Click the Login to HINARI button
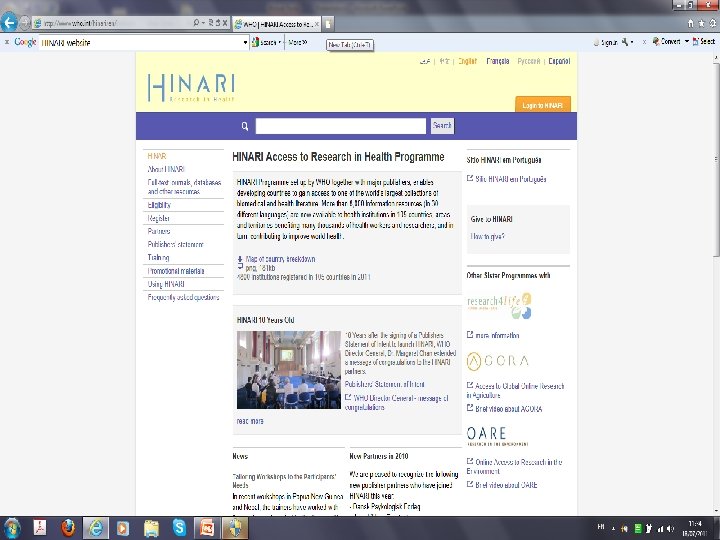Image resolution: width=720 pixels, height=540 pixels. tap(543, 105)
